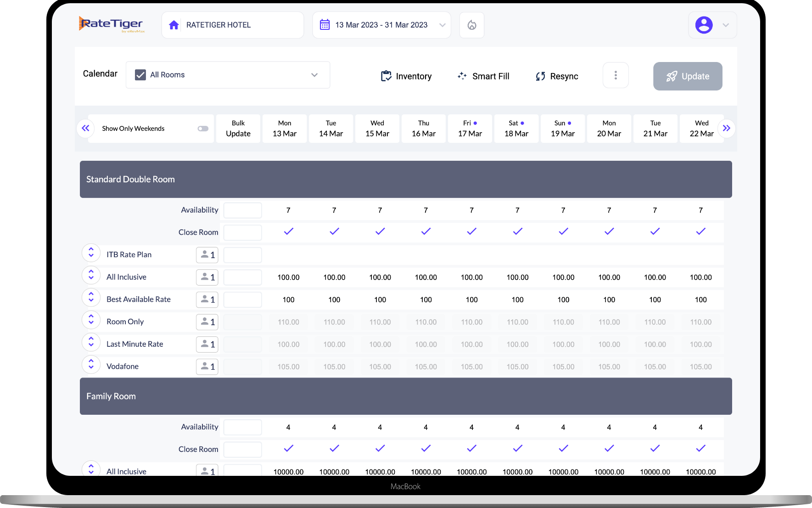Expand the All Rooms dropdown
The image size is (812, 508).
[x=314, y=75]
